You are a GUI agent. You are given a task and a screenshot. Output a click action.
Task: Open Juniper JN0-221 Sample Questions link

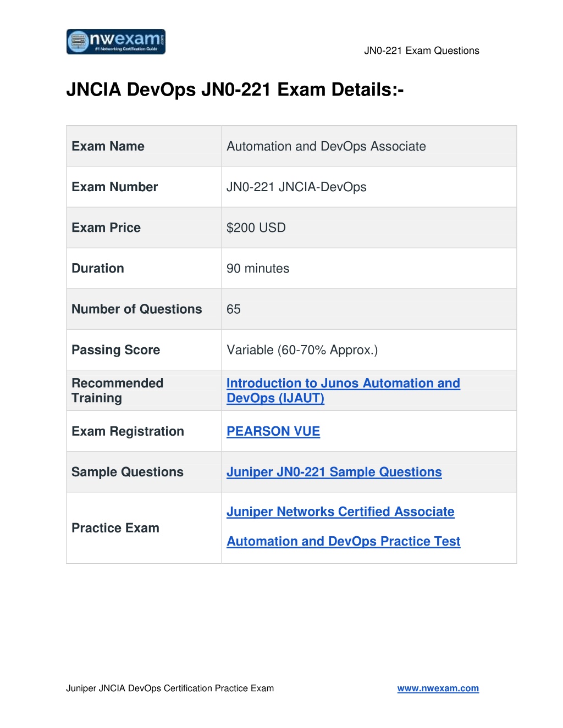click(334, 472)
